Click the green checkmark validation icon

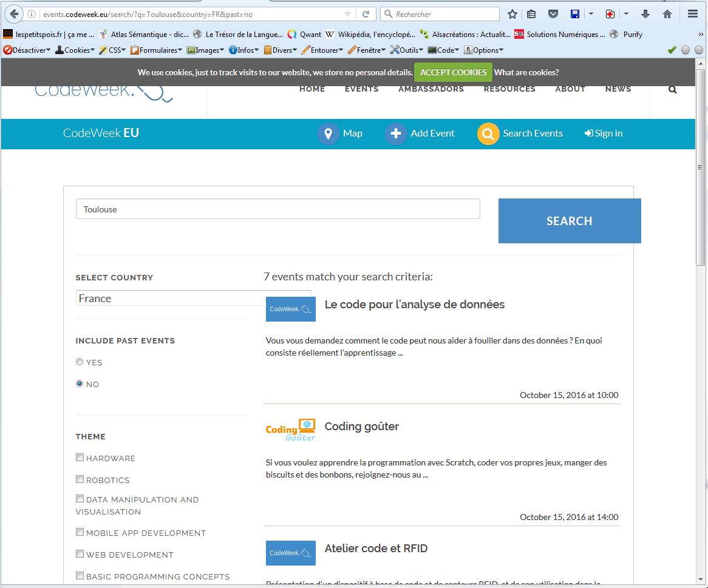[x=672, y=50]
